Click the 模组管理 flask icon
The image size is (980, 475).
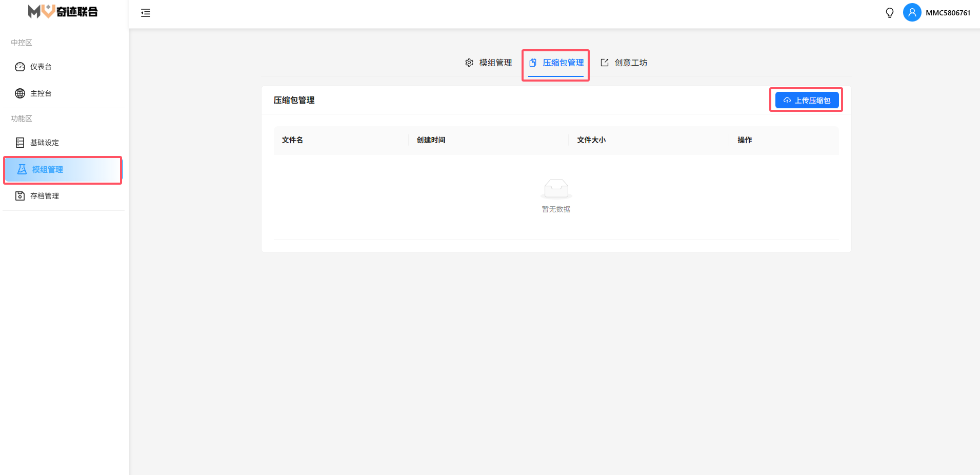pyautogui.click(x=22, y=169)
